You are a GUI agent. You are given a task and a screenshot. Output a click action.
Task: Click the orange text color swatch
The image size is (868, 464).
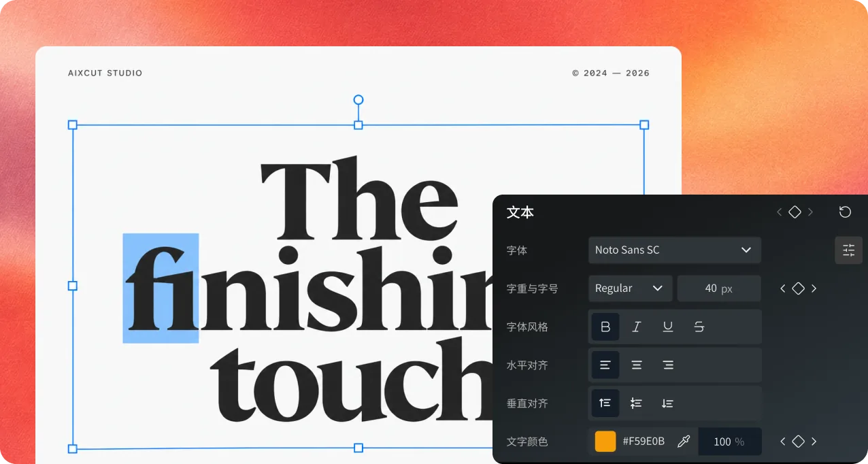(x=605, y=442)
